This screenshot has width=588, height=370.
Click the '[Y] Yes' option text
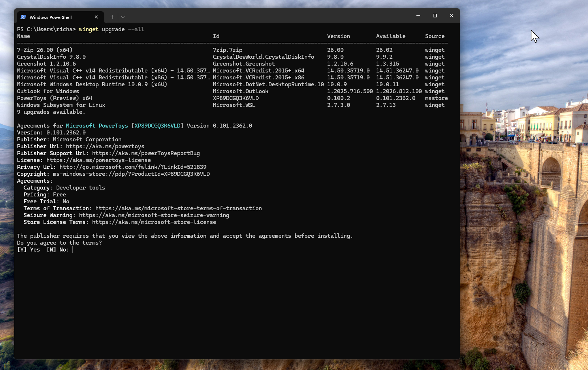[x=28, y=250]
